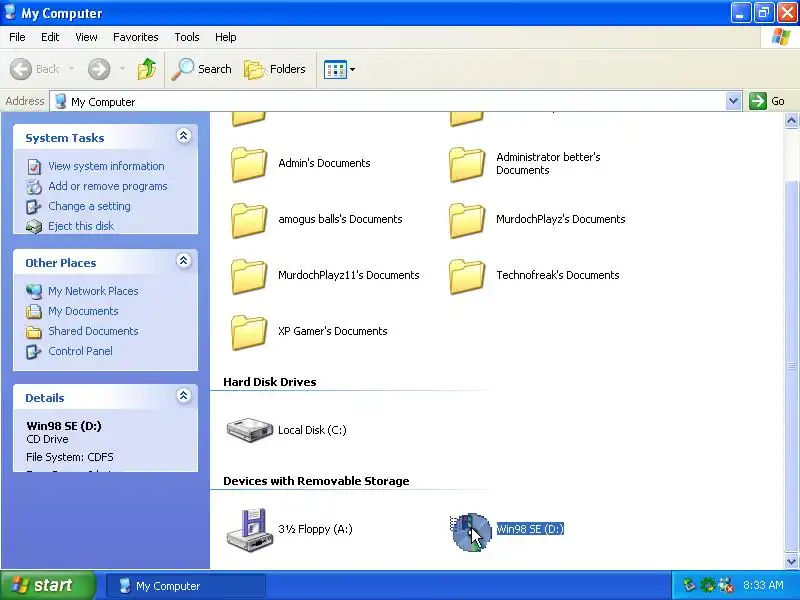This screenshot has height=600, width=800.
Task: Select XP Gamer's Documents folder icon
Action: [x=249, y=333]
